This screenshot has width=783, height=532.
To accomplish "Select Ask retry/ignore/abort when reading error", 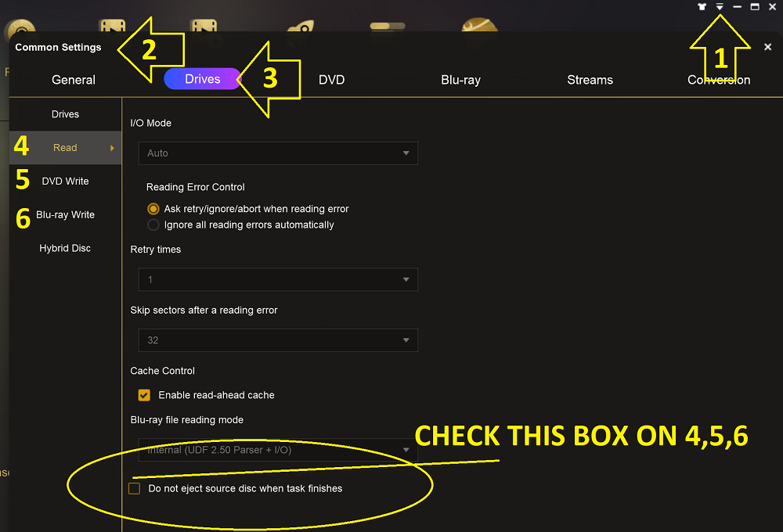I will (x=153, y=209).
